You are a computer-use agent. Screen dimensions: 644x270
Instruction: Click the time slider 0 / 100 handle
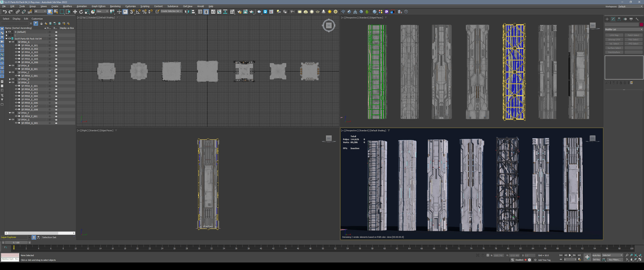tap(16, 242)
